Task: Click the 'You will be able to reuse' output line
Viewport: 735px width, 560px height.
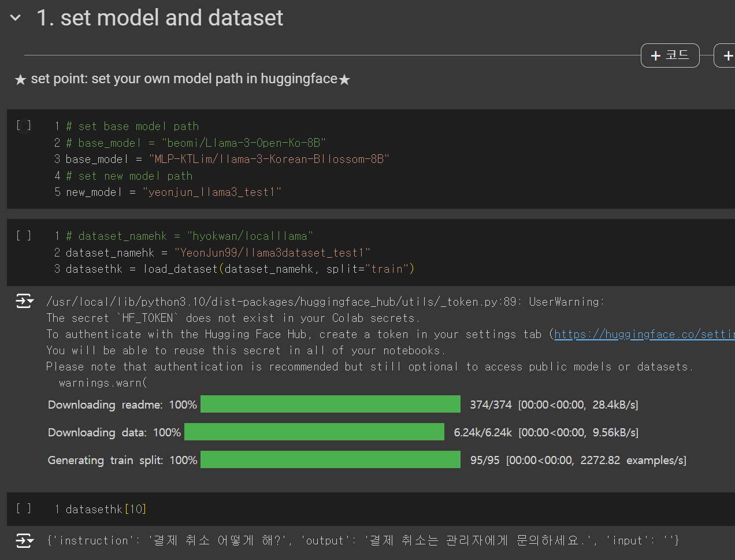Action: [246, 350]
